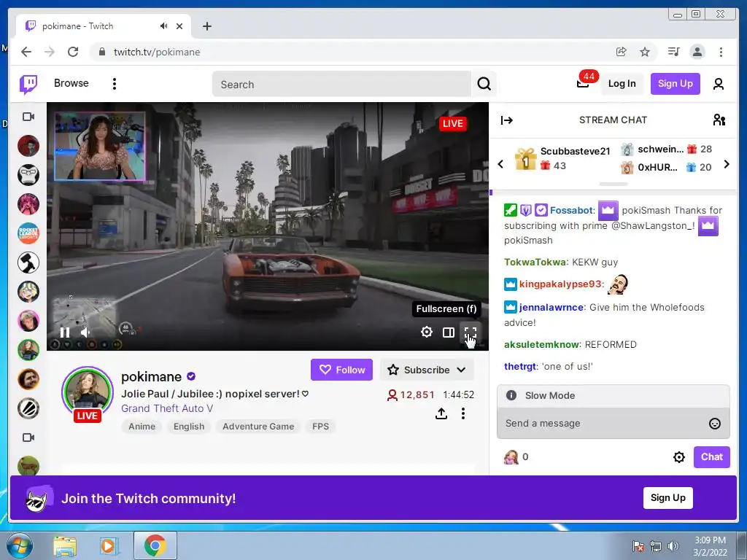The width and height of the screenshot is (747, 560).
Task: Click kingpakalypse93 username in chat
Action: [560, 284]
